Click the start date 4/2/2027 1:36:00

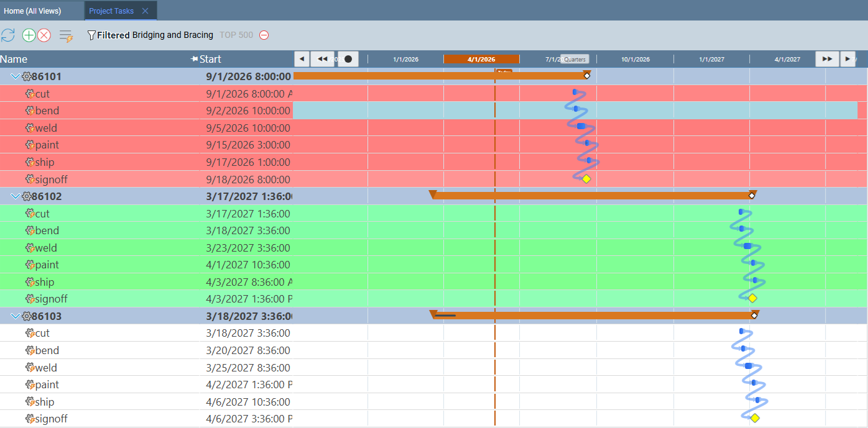point(249,385)
